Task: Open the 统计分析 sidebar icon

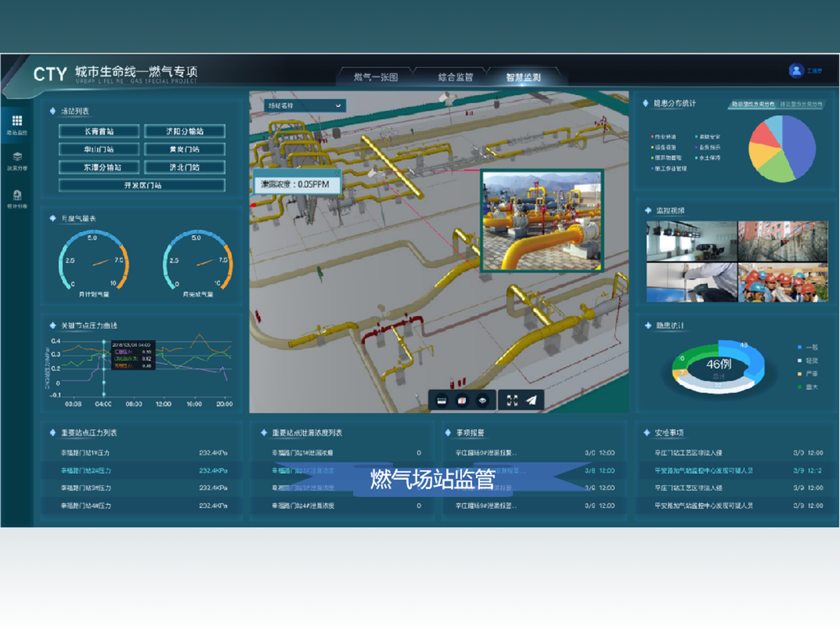Action: click(x=17, y=195)
